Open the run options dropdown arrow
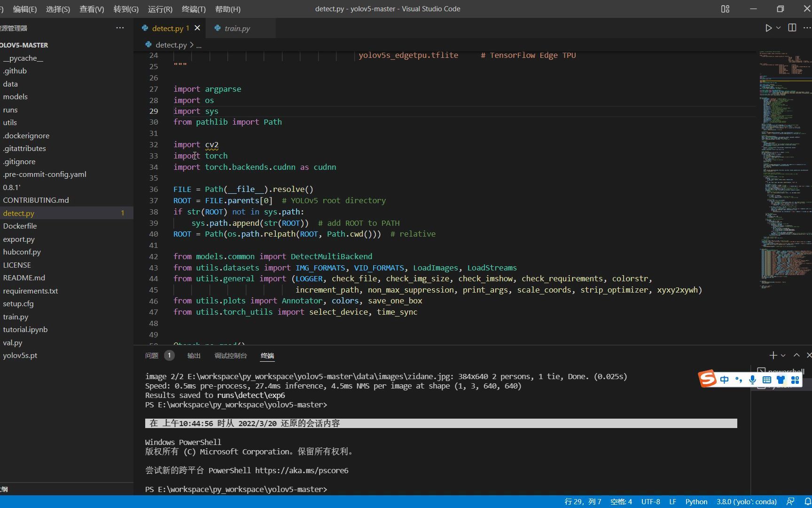The height and width of the screenshot is (508, 812). 779,28
